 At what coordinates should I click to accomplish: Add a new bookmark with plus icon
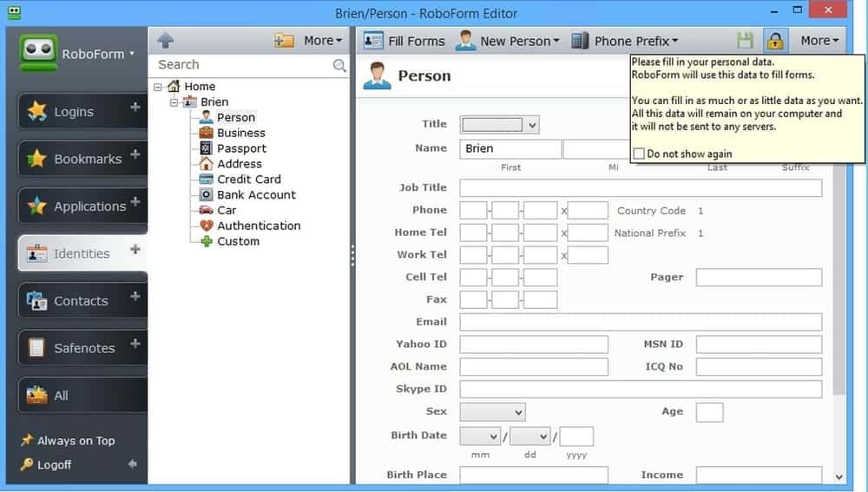(x=135, y=154)
